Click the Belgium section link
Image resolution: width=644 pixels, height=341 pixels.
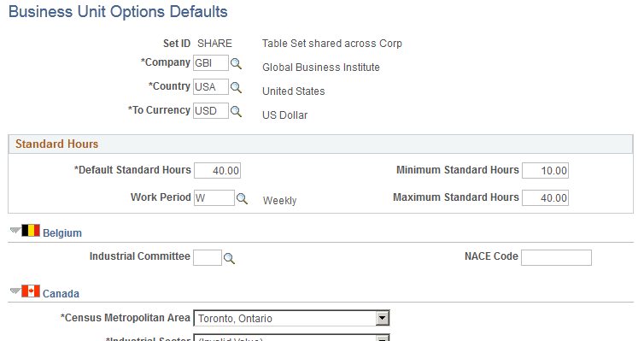tap(62, 233)
